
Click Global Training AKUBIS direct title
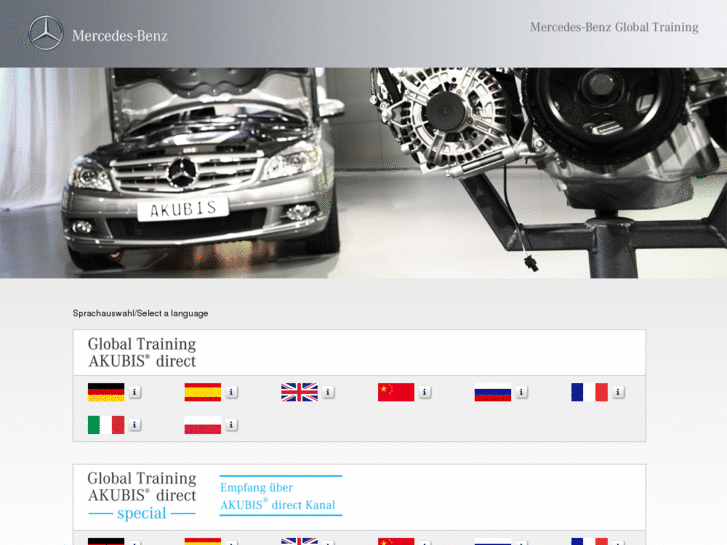coord(142,353)
